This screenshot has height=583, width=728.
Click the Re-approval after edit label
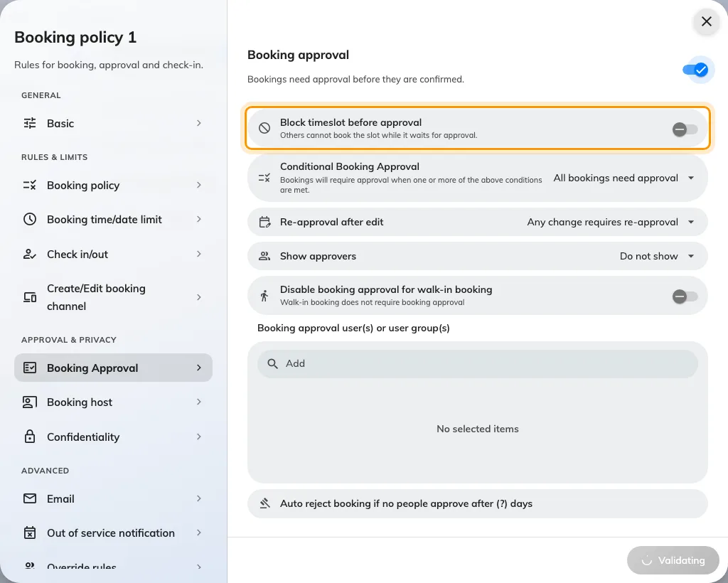click(331, 222)
